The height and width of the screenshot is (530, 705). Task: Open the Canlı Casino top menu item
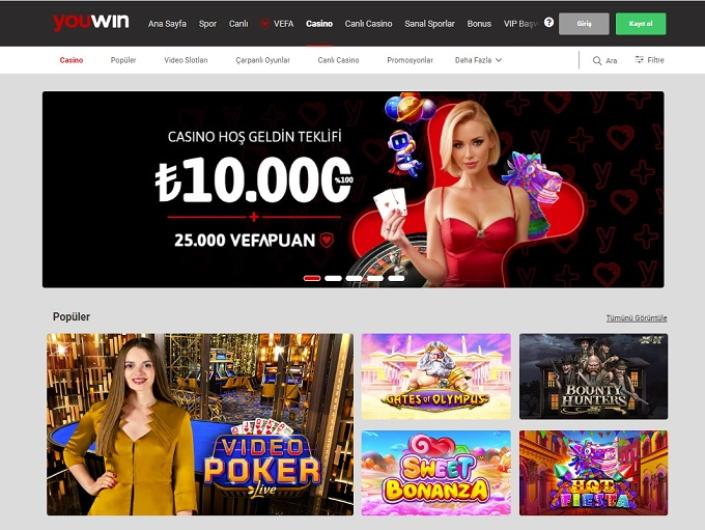coord(368,23)
